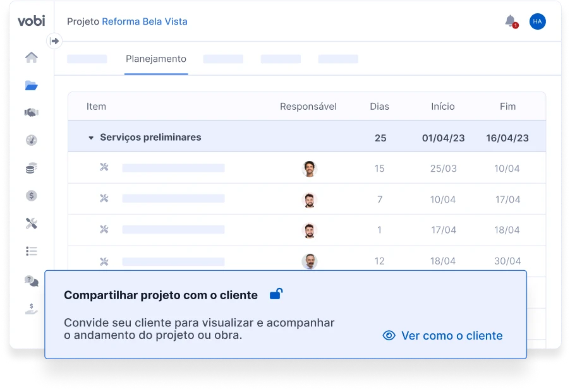The width and height of the screenshot is (570, 392).
Task: Expand the sidebar with the arrow button
Action: tap(55, 40)
